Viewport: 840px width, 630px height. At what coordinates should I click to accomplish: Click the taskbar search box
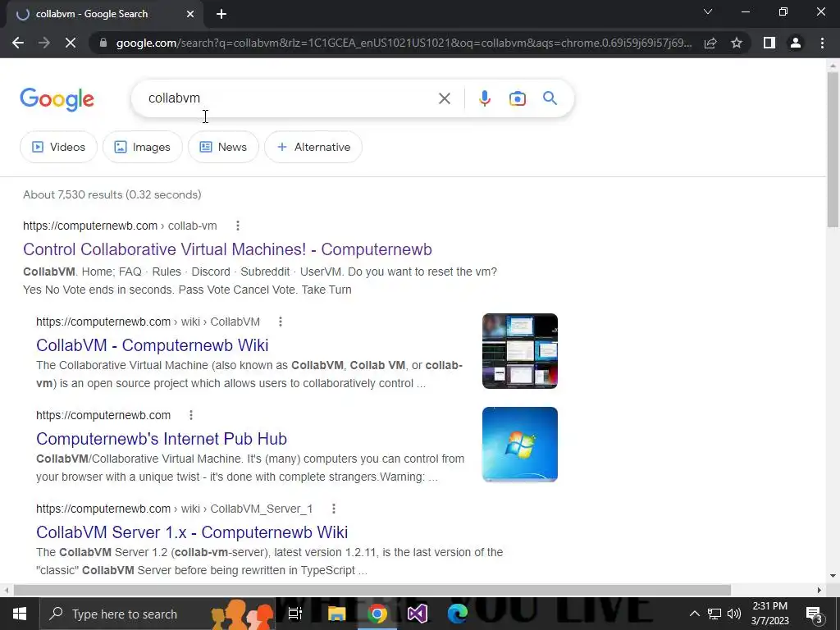tap(157, 614)
